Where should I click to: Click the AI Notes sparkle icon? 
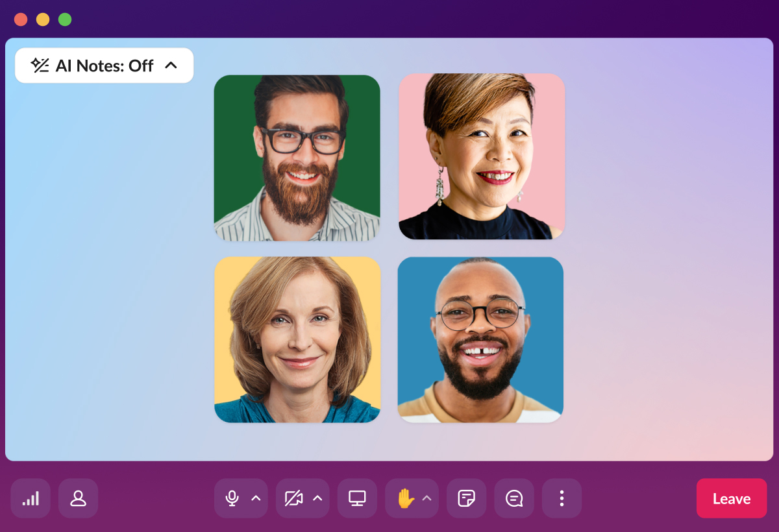[40, 65]
